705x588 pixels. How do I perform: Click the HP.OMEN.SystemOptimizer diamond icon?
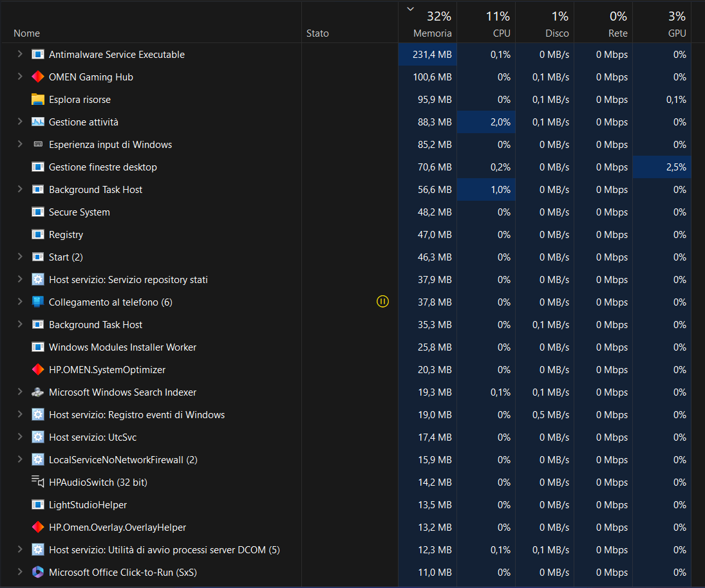[x=38, y=369]
